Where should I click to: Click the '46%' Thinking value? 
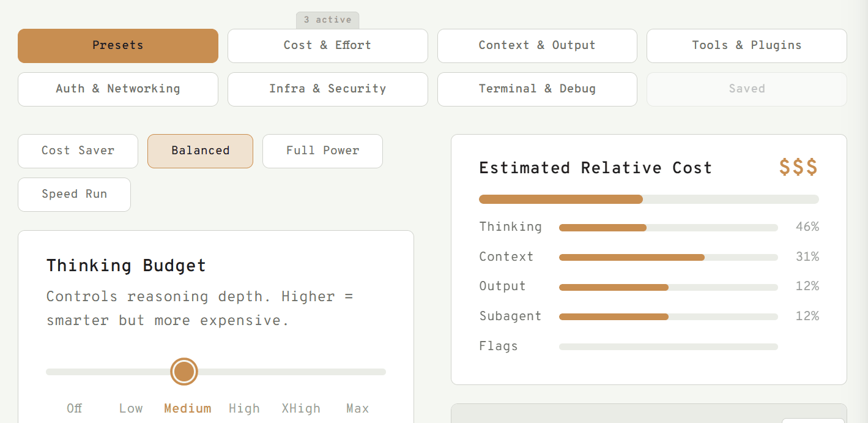807,227
